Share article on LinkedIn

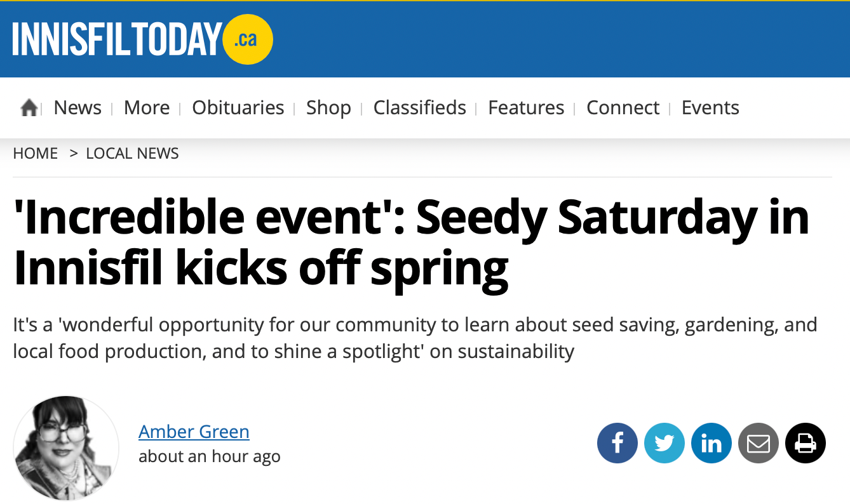[x=712, y=442]
